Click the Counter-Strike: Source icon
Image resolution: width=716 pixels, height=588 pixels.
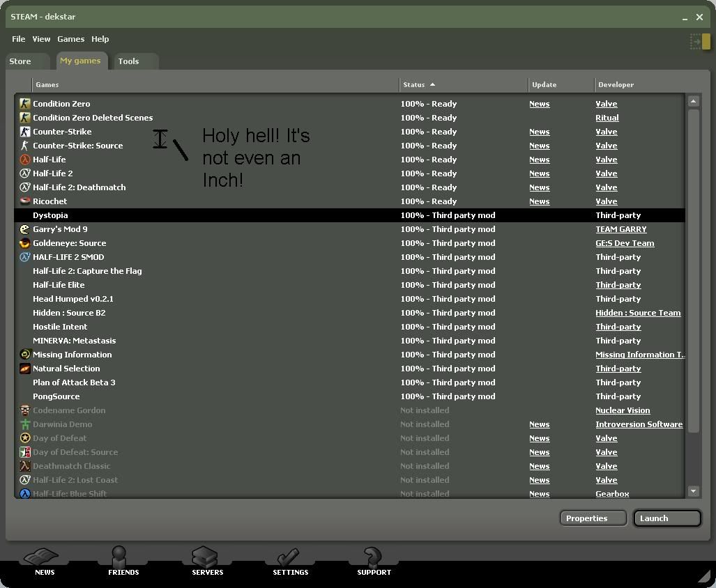(x=24, y=146)
